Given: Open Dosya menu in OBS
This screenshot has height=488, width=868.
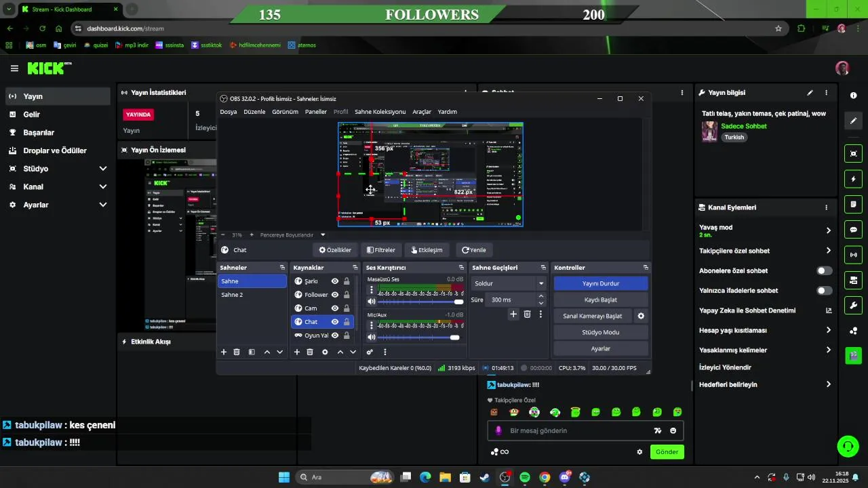Looking at the screenshot, I should [x=229, y=112].
